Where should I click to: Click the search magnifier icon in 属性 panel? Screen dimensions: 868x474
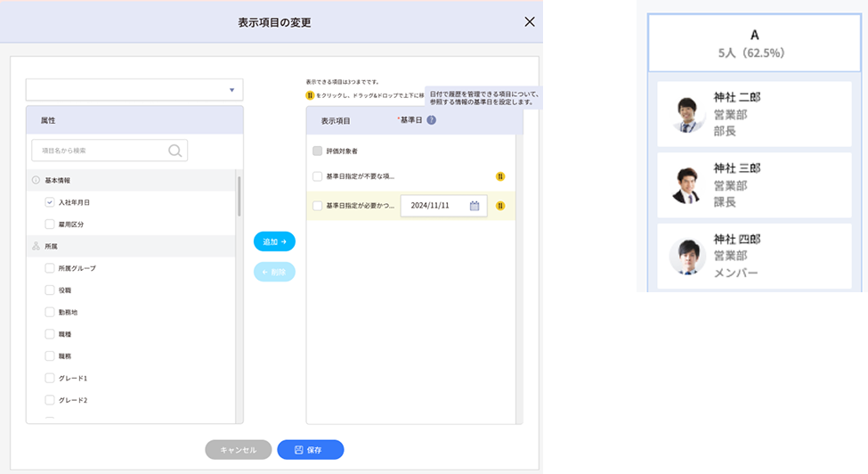pos(175,151)
